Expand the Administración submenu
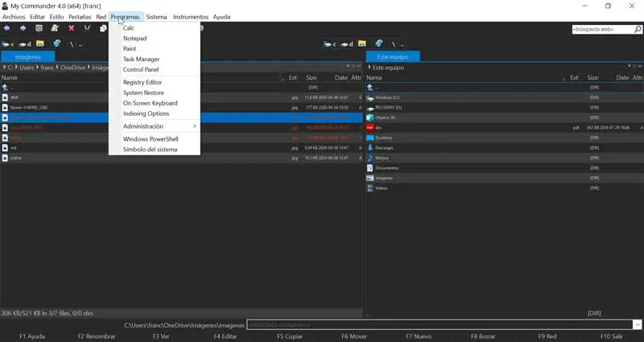This screenshot has height=342, width=644. 155,126
